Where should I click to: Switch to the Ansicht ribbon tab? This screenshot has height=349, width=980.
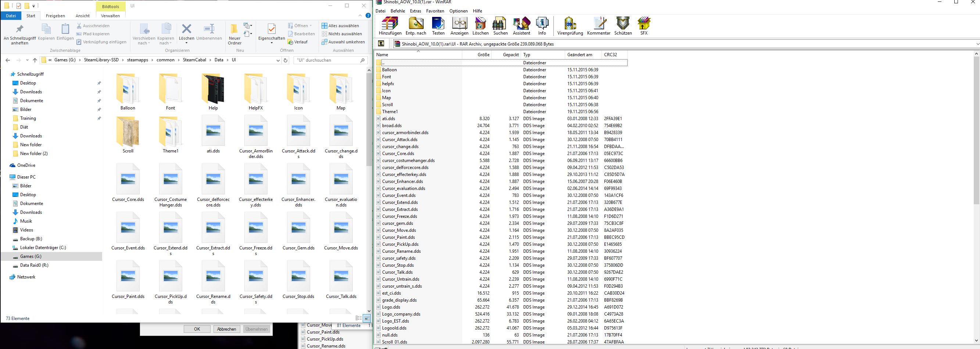tap(83, 15)
